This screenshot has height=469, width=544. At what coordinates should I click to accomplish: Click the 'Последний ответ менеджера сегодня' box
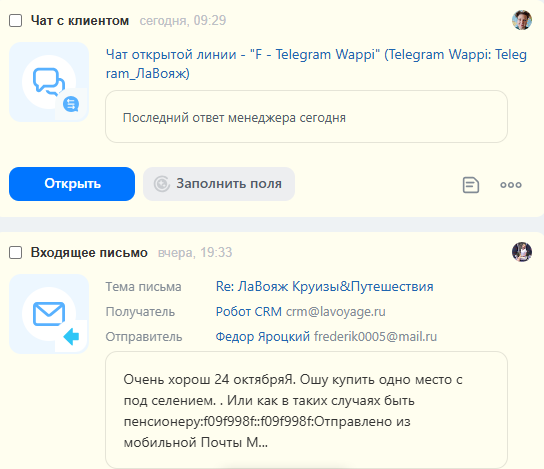click(306, 117)
